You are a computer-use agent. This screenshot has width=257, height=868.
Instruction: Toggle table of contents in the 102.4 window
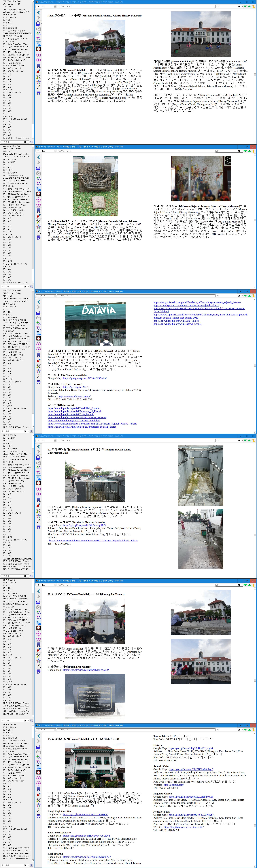(x=38, y=333)
